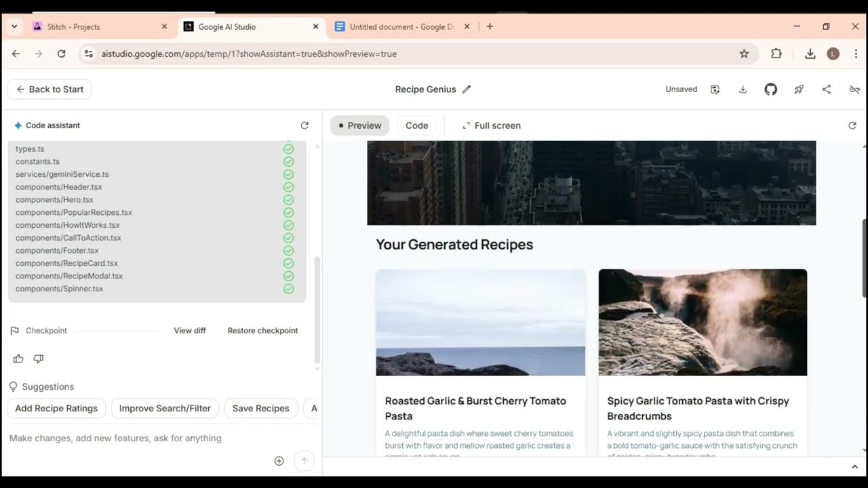
Task: Click View diff for the checkpoint
Action: tap(190, 331)
